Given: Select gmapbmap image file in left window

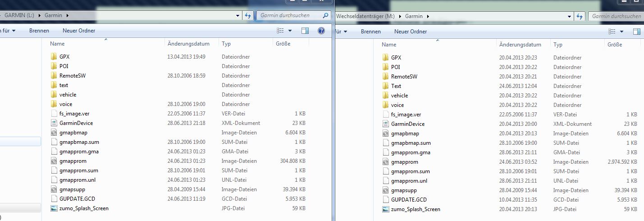Looking at the screenshot, I should [73, 133].
